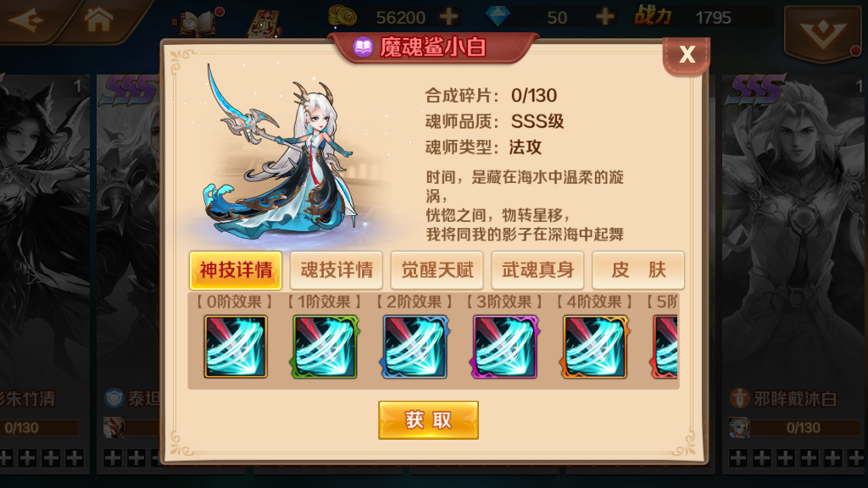
Task: Select the blue 2阶效果 skill icon
Action: pos(415,347)
